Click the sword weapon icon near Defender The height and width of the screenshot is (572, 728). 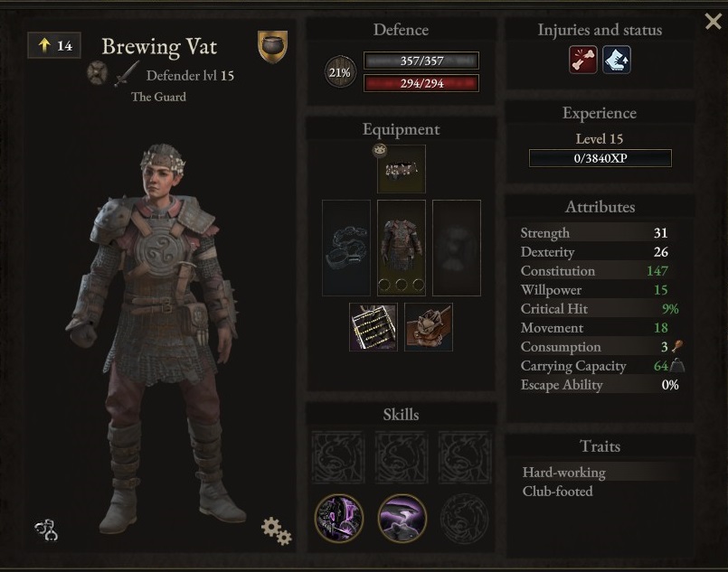127,74
